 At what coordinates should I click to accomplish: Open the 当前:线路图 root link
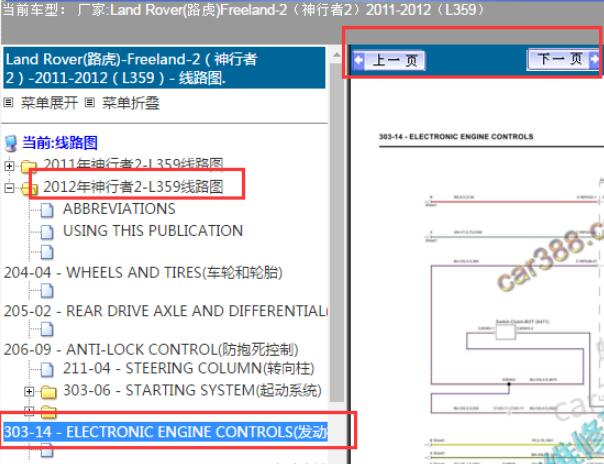click(x=60, y=142)
